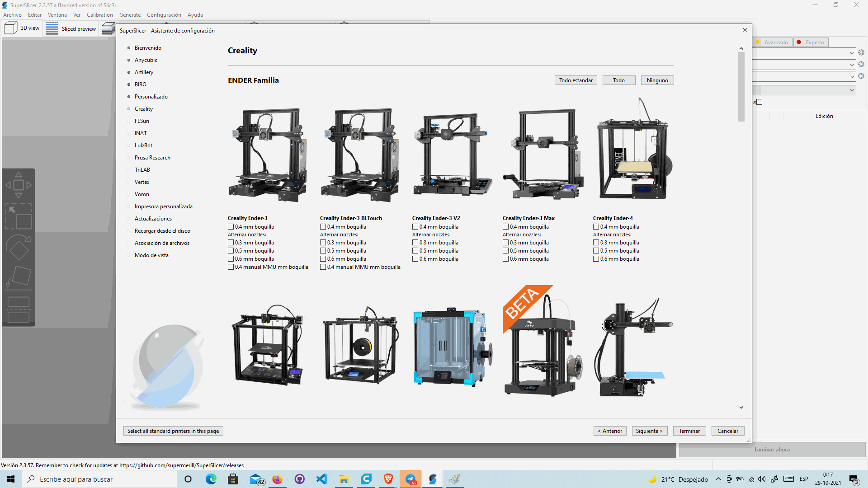Viewport: 868px width, 488px height.
Task: Expand first preset dropdown in right panel
Action: (x=852, y=53)
